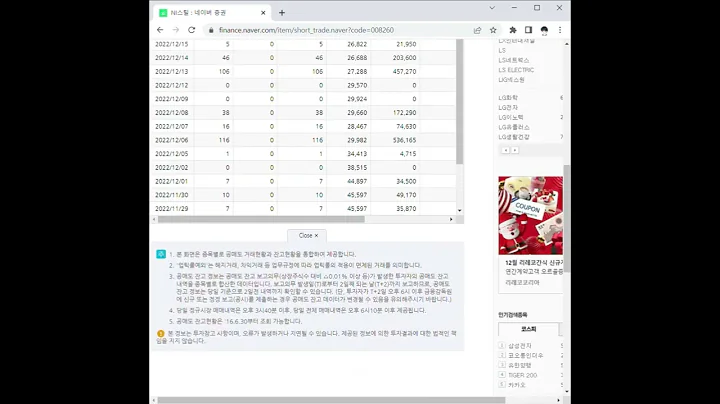Viewport: 720px width, 404px height.
Task: Open 삼성전자 in popular searches
Action: pos(520,346)
